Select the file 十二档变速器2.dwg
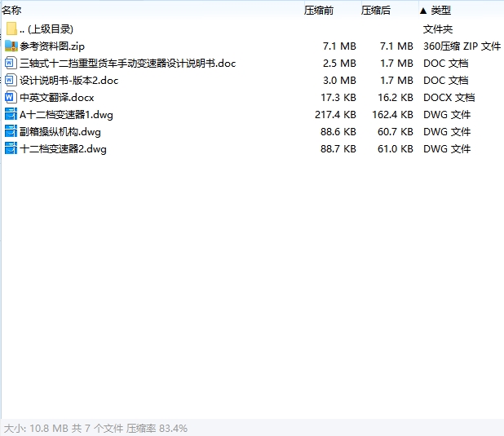This screenshot has height=436, width=504. point(63,149)
